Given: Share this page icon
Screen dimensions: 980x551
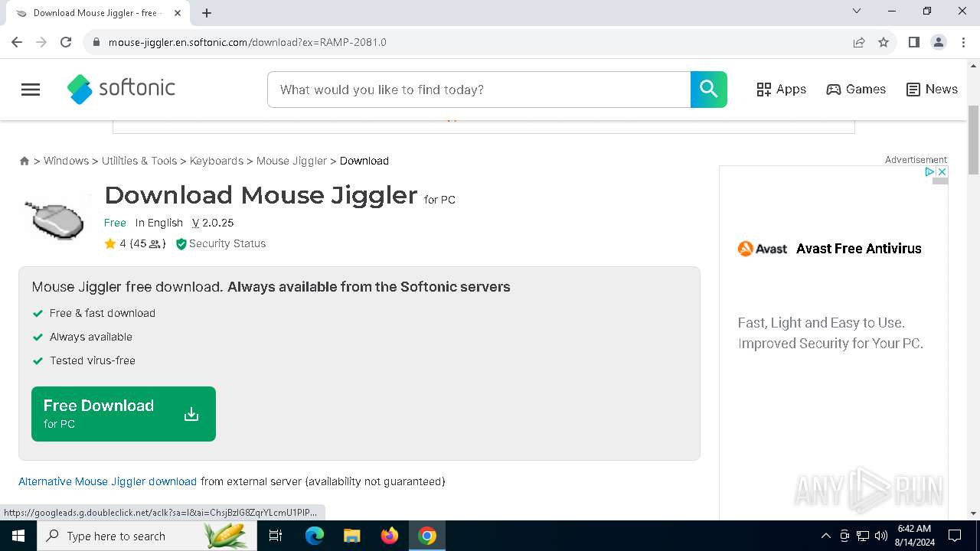Looking at the screenshot, I should pos(859,42).
